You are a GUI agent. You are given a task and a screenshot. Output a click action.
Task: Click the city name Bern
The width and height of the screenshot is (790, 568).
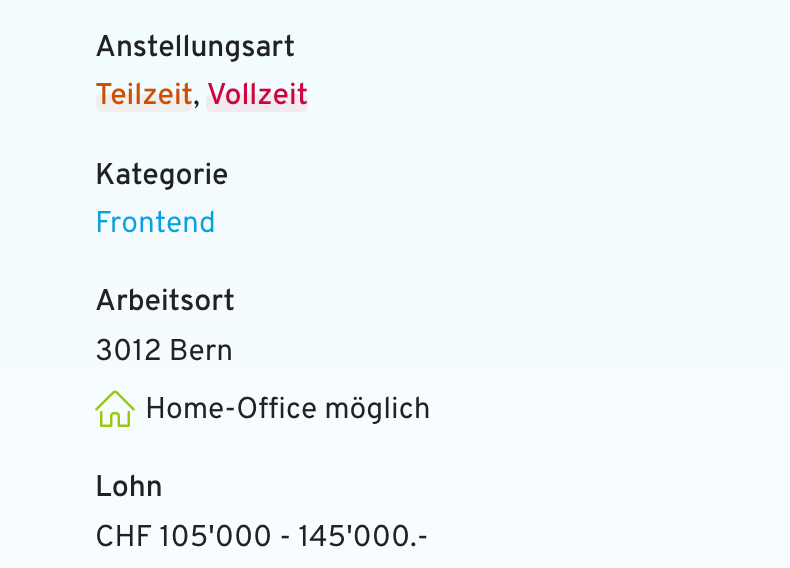(x=201, y=351)
